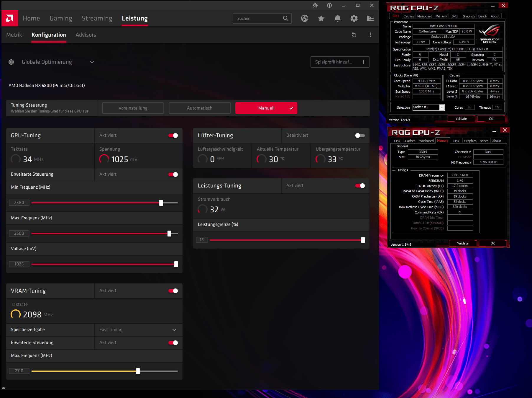
Task: Click Validate in CPU-Z CPU window
Action: [x=461, y=119]
